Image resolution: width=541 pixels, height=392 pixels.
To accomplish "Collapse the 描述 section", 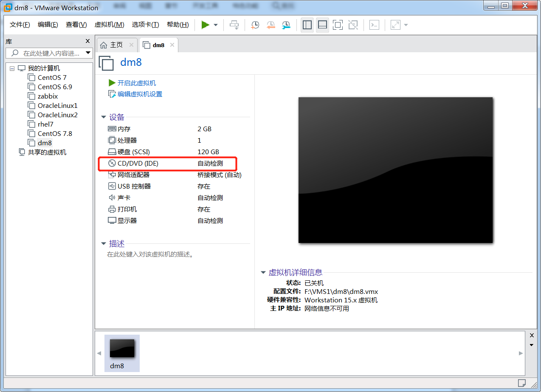I will click(x=103, y=243).
